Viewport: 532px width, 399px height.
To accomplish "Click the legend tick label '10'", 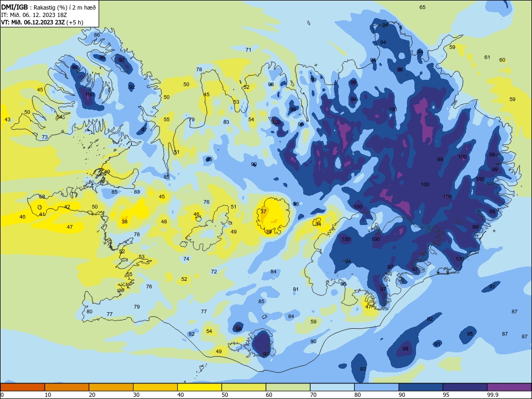I will coord(48,395).
